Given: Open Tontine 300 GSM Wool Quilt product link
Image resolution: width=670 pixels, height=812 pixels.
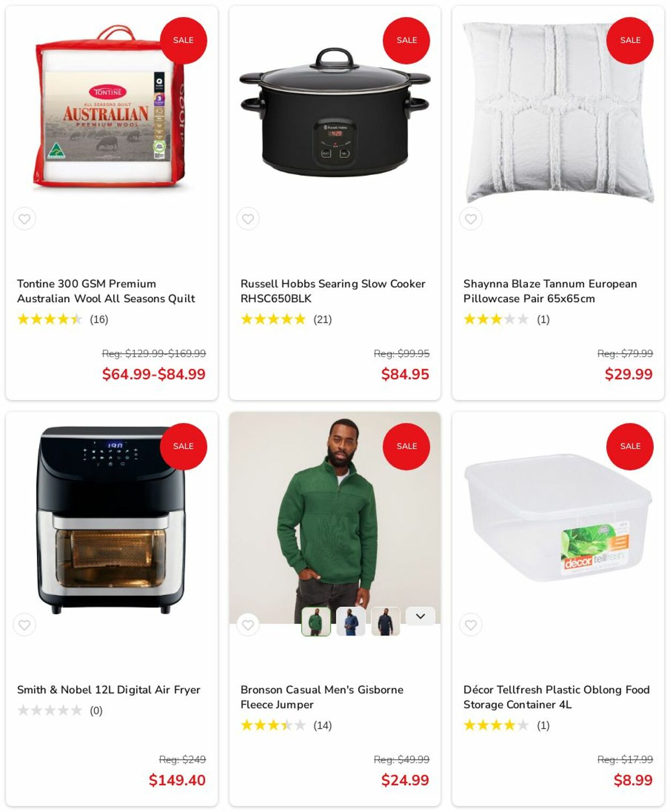Looking at the screenshot, I should [x=106, y=291].
